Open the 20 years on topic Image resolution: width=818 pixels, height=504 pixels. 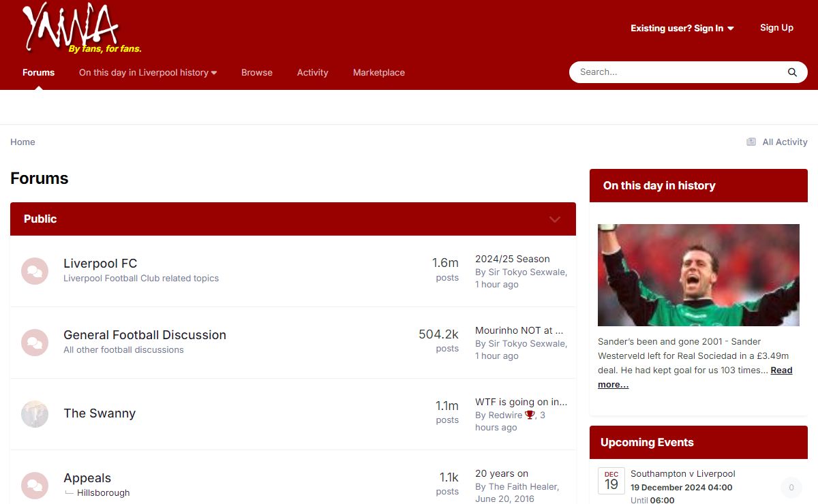click(502, 473)
